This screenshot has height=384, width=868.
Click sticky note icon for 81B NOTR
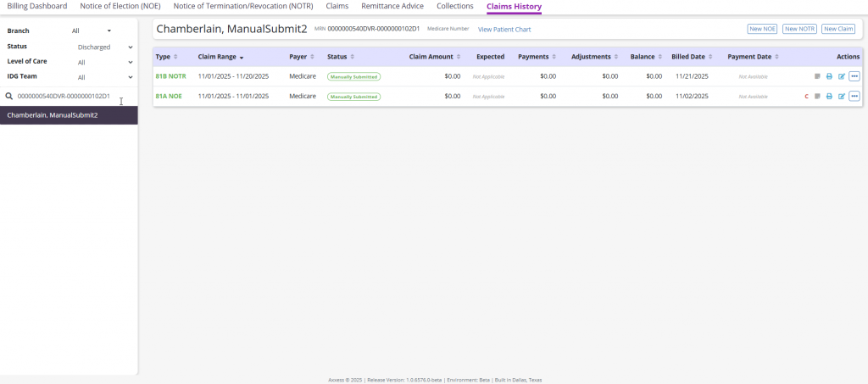click(x=817, y=76)
